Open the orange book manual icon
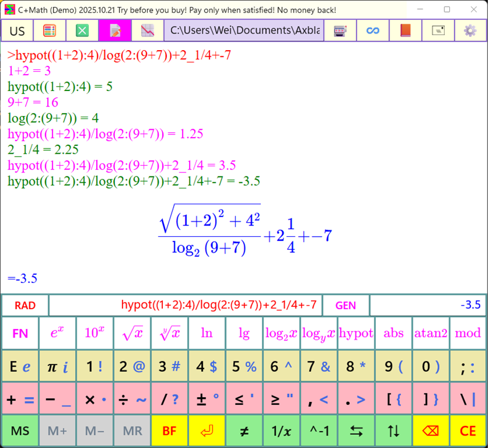The height and width of the screenshot is (448, 488). (405, 30)
